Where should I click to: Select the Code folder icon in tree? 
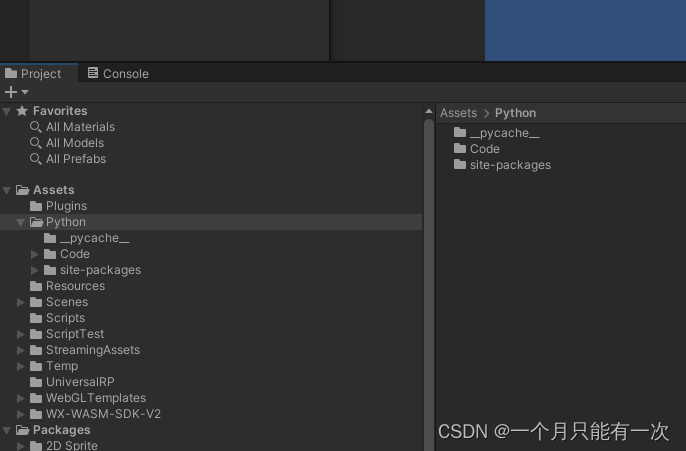[x=50, y=254]
